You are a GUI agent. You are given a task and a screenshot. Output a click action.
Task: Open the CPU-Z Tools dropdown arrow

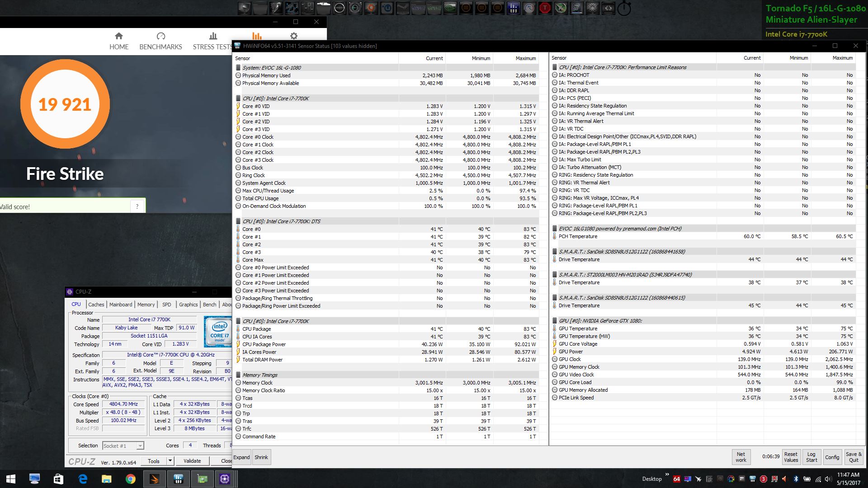tap(170, 461)
